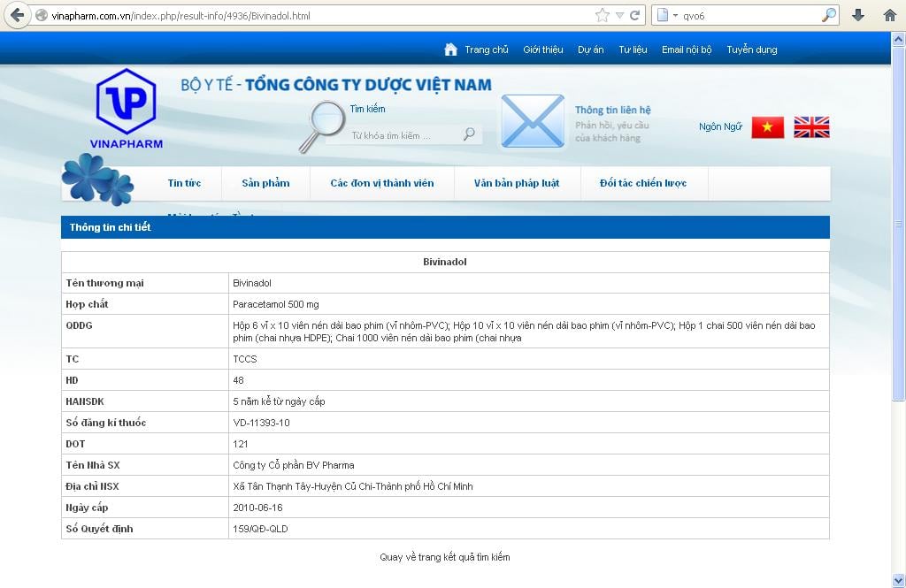Click the Thông tin chi tiết header

[x=110, y=227]
